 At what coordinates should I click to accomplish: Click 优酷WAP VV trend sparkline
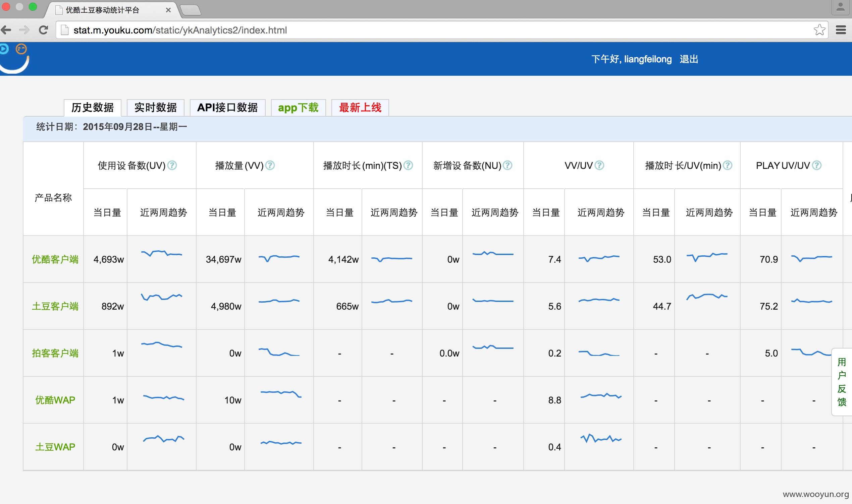click(281, 394)
